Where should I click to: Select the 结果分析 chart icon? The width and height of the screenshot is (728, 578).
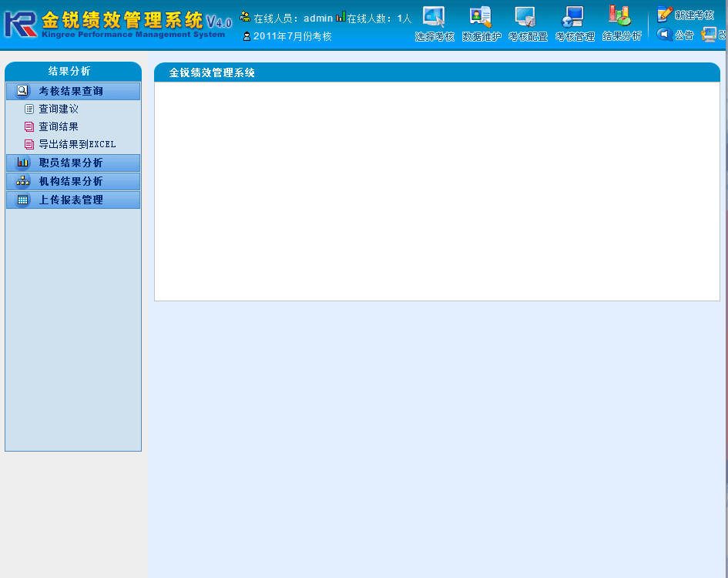tap(619, 15)
